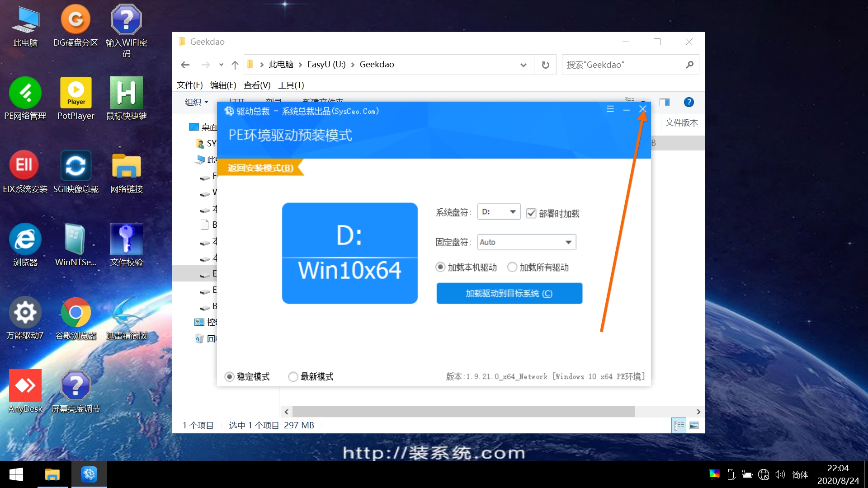
Task: Open the hamburger menu in driver window
Action: coord(610,109)
